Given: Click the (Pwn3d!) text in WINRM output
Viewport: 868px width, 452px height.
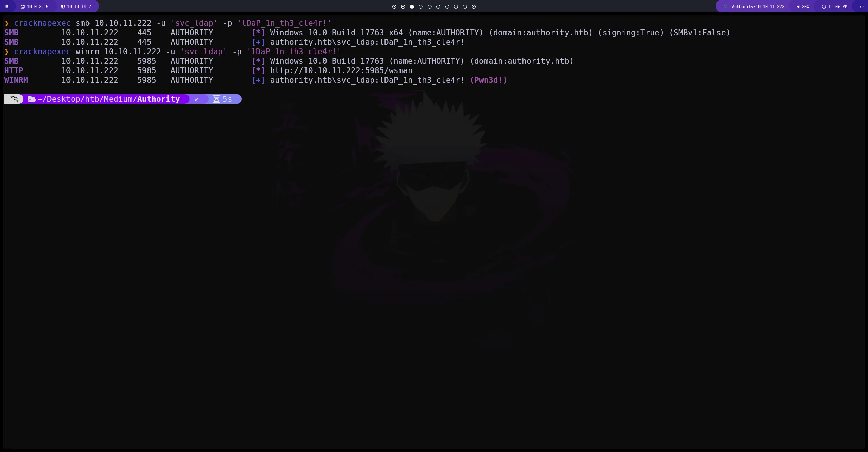Looking at the screenshot, I should [x=488, y=80].
